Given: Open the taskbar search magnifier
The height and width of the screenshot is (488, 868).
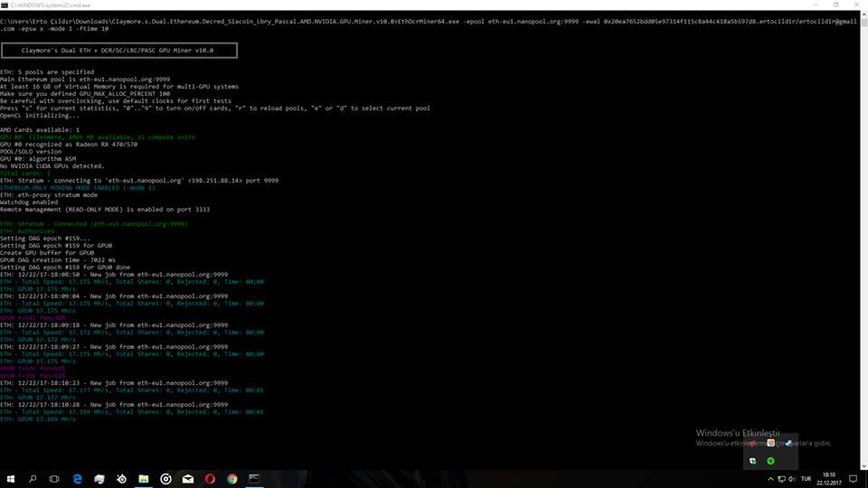Looking at the screenshot, I should pyautogui.click(x=33, y=479).
